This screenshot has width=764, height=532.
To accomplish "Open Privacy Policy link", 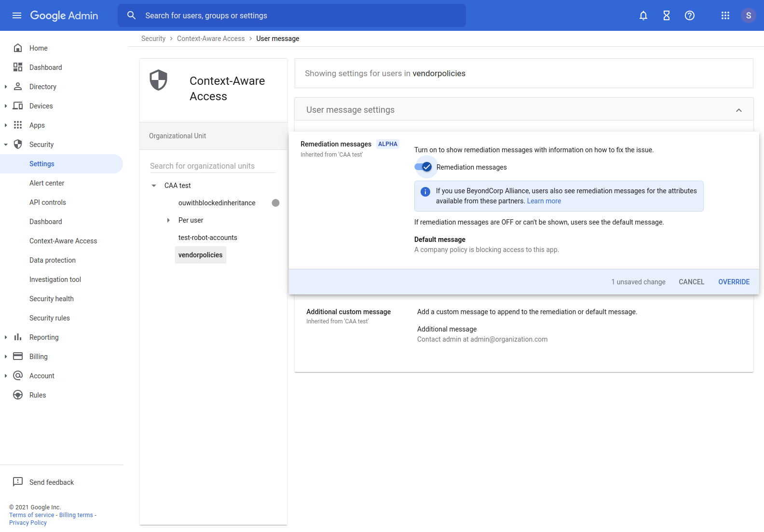I will 28,523.
